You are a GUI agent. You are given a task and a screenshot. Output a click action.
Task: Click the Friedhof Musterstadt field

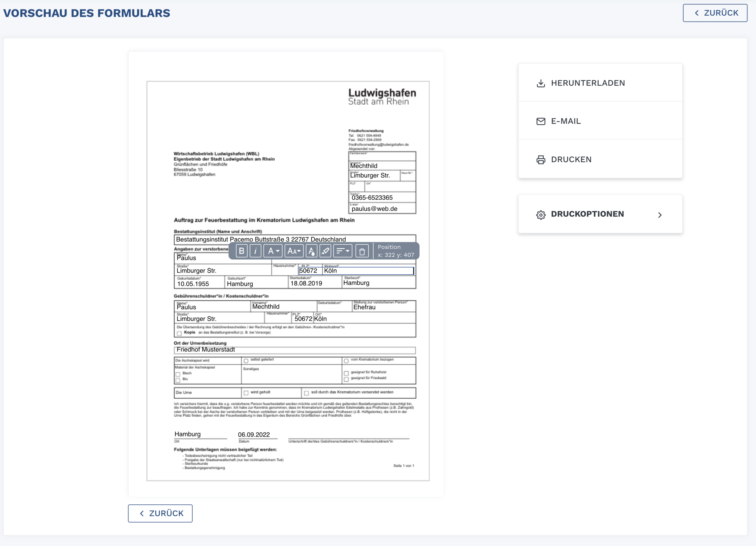295,350
